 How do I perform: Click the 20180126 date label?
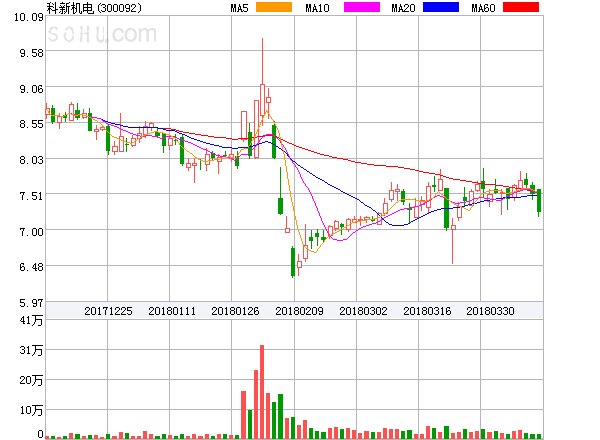point(235,311)
